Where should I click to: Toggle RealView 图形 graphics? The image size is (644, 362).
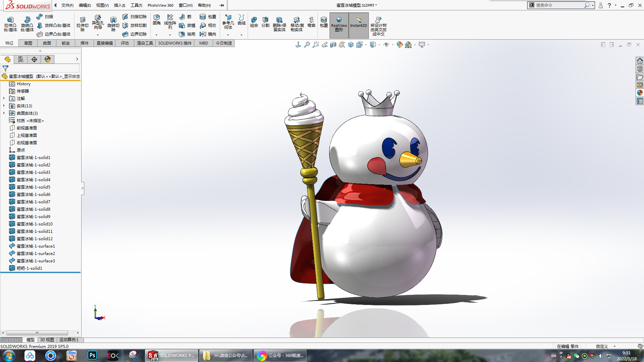tap(339, 25)
